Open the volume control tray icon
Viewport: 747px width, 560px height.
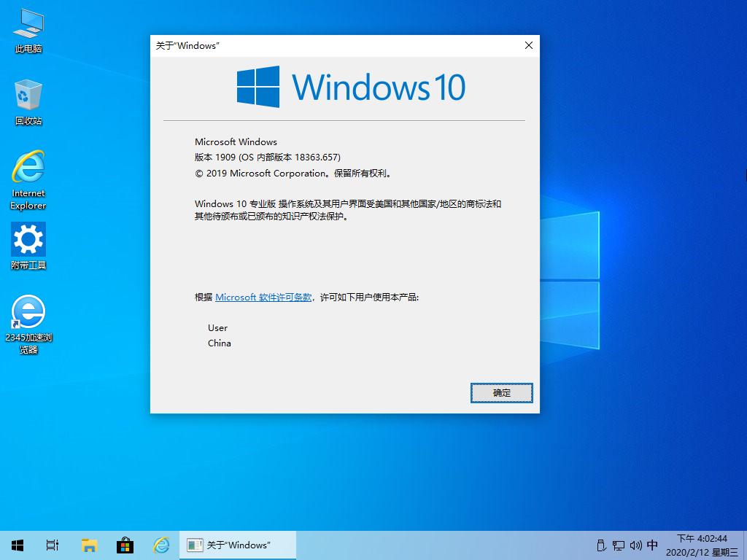[x=635, y=545]
